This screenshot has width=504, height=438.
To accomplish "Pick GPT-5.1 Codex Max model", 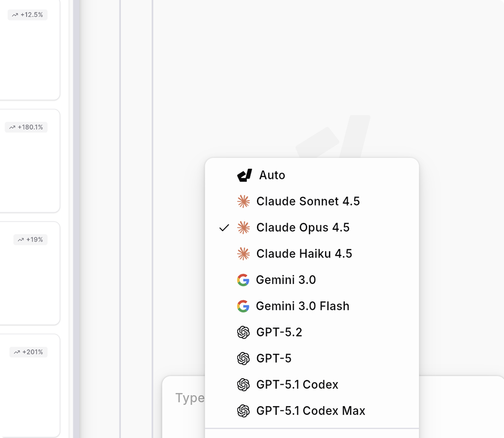I will (312, 411).
